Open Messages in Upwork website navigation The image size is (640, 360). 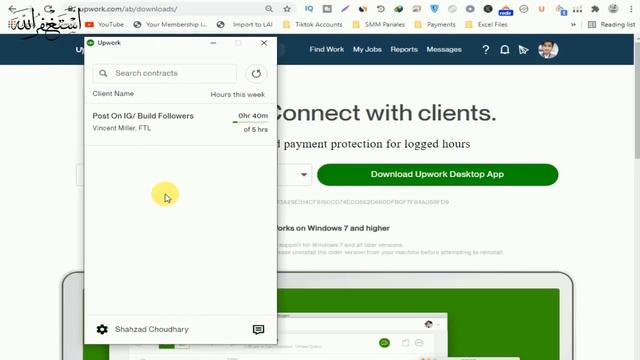pos(444,49)
